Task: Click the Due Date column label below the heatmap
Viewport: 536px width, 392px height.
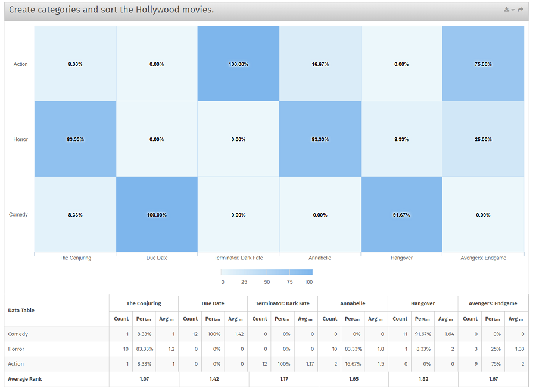Action: tap(156, 258)
